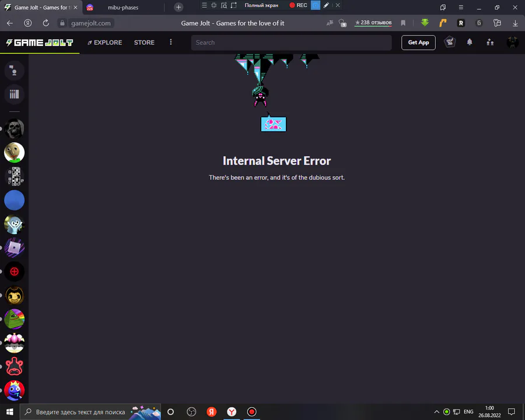Open the pink bulb with wings community
The height and width of the screenshot is (420, 525).
pos(15,343)
